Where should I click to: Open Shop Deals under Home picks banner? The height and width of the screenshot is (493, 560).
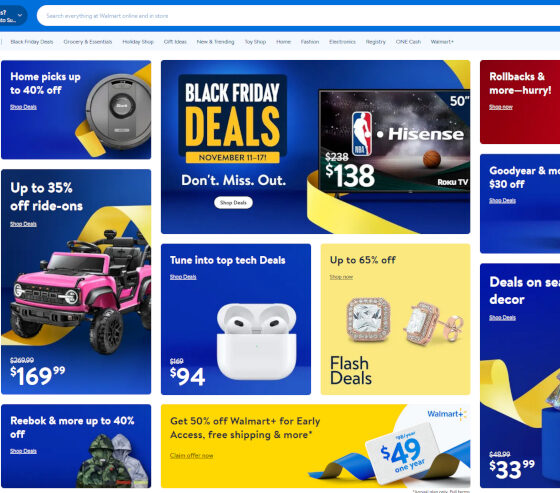(x=23, y=107)
